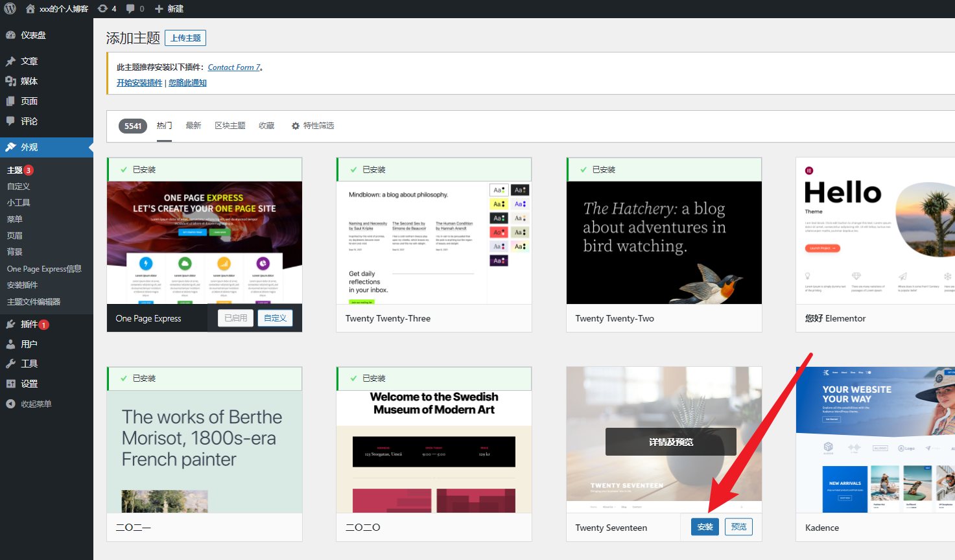The width and height of the screenshot is (955, 560).
Task: Open the 二〇二〇 theme thumbnail
Action: tap(434, 452)
